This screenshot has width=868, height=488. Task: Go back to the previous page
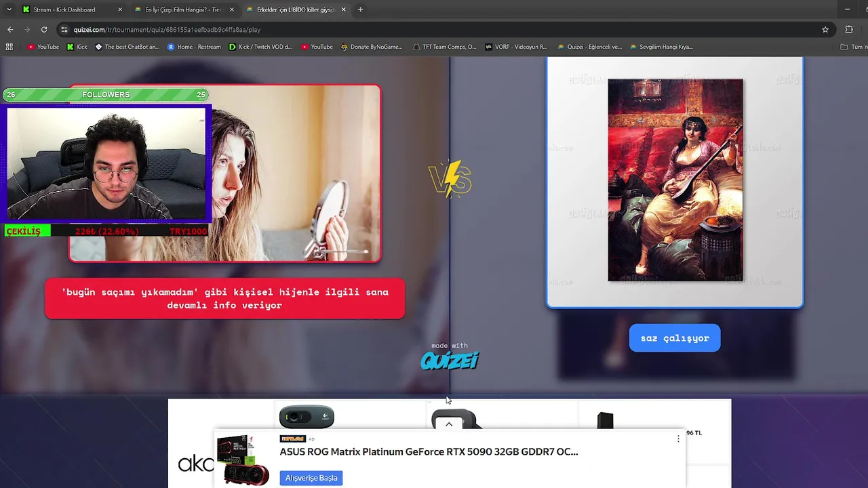(10, 29)
